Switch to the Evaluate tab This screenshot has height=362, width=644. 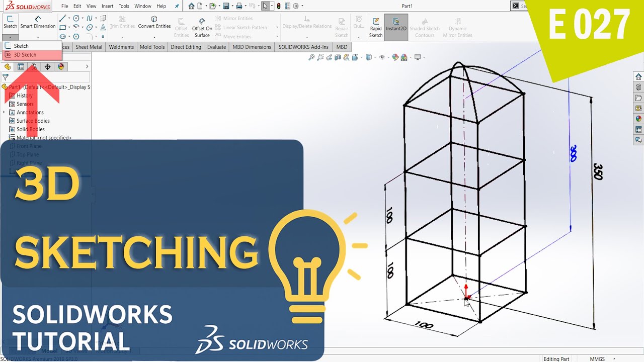coord(216,47)
